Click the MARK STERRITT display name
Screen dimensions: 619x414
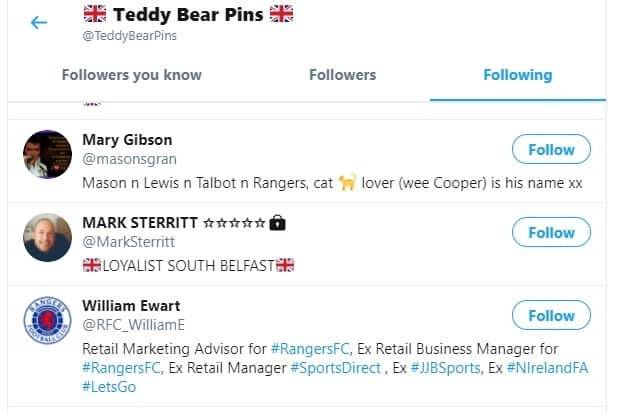(140, 223)
